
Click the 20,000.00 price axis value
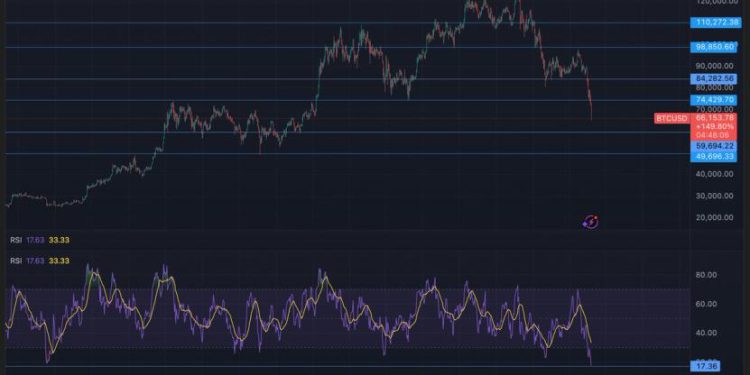714,218
